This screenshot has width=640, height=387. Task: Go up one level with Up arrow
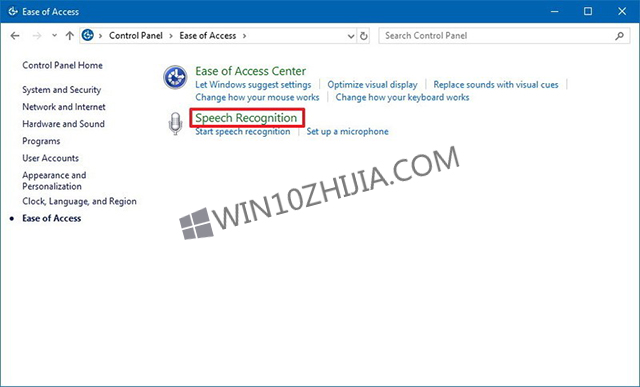tap(69, 36)
